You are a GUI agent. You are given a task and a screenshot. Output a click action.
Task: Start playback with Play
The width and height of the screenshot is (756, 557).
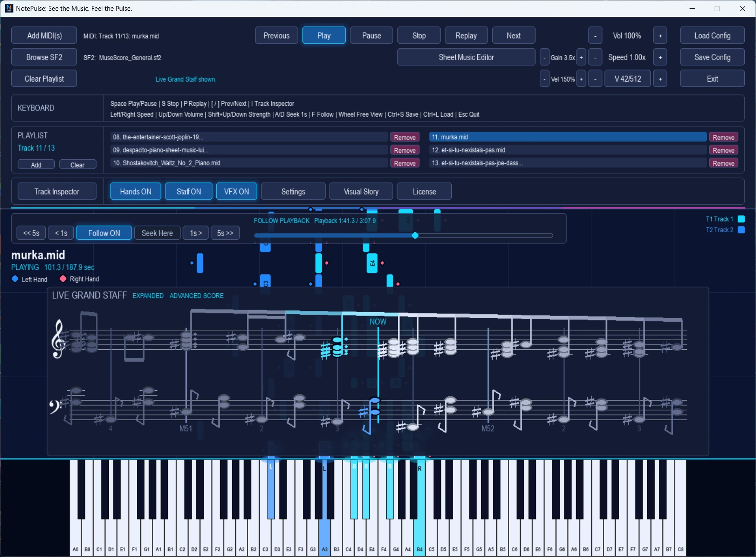324,35
